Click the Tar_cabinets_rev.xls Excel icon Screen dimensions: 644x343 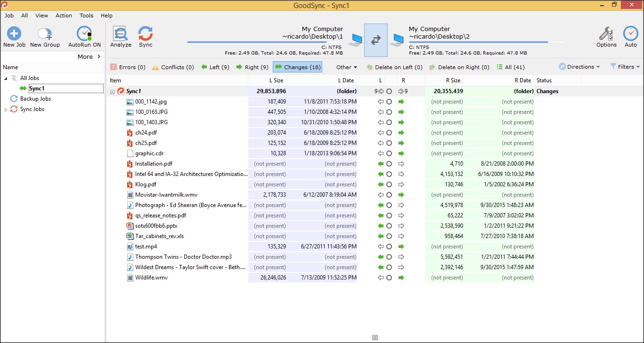[x=130, y=236]
